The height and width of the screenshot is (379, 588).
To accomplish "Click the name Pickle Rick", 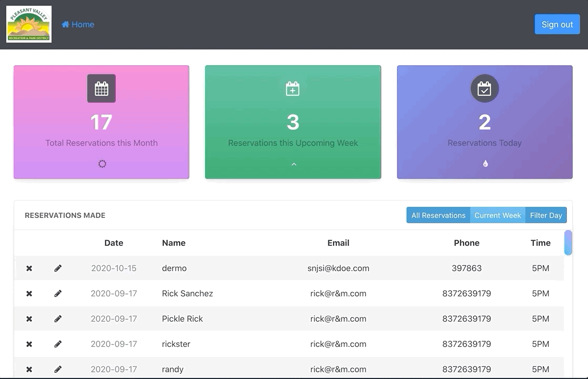I will [183, 318].
